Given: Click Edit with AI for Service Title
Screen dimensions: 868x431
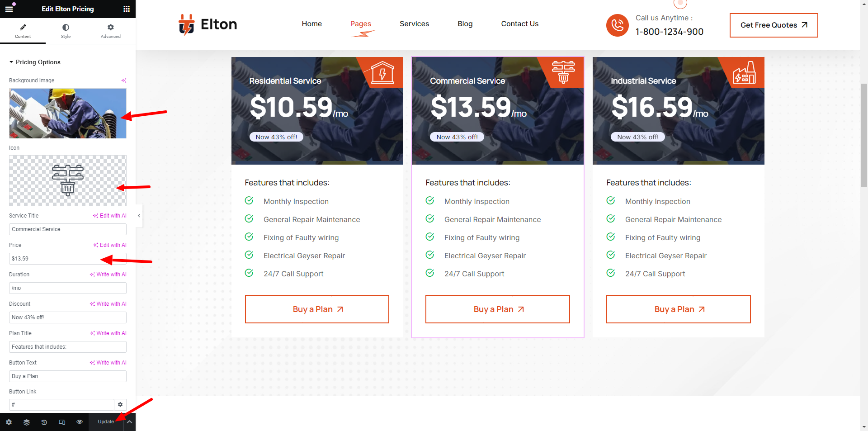Looking at the screenshot, I should point(110,216).
